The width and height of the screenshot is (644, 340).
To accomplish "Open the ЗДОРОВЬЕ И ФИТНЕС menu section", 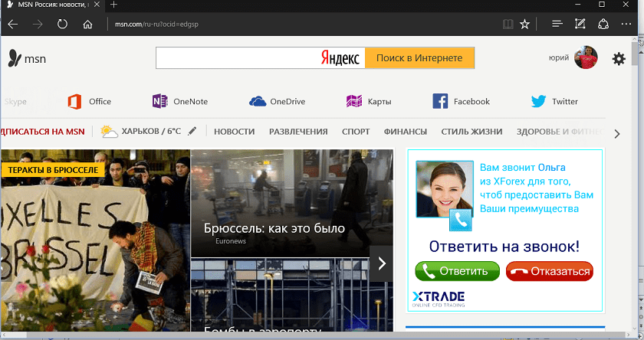I will coord(560,132).
